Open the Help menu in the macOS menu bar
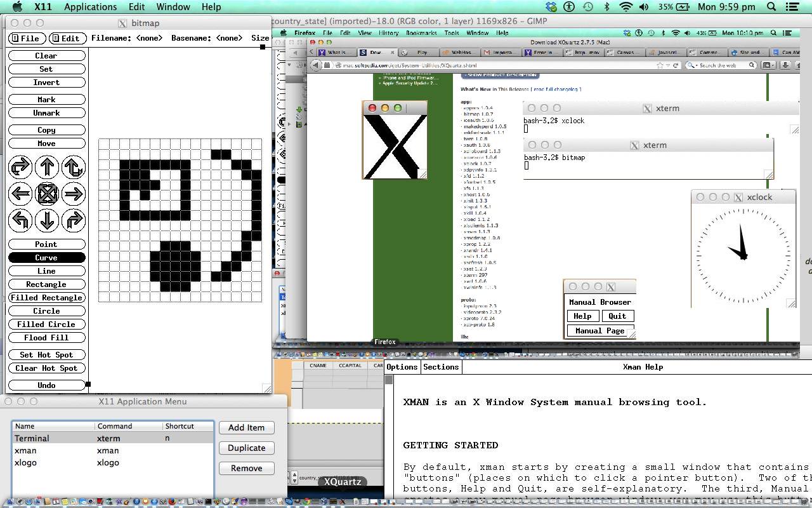 tap(211, 7)
